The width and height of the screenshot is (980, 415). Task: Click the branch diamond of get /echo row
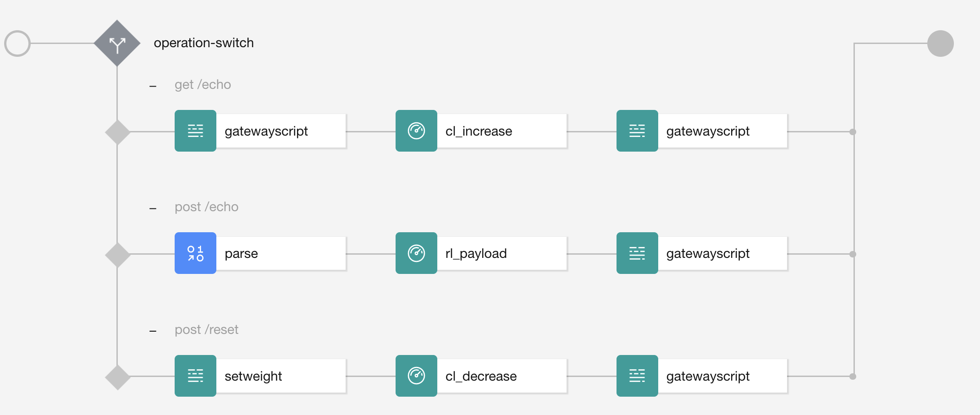118,132
